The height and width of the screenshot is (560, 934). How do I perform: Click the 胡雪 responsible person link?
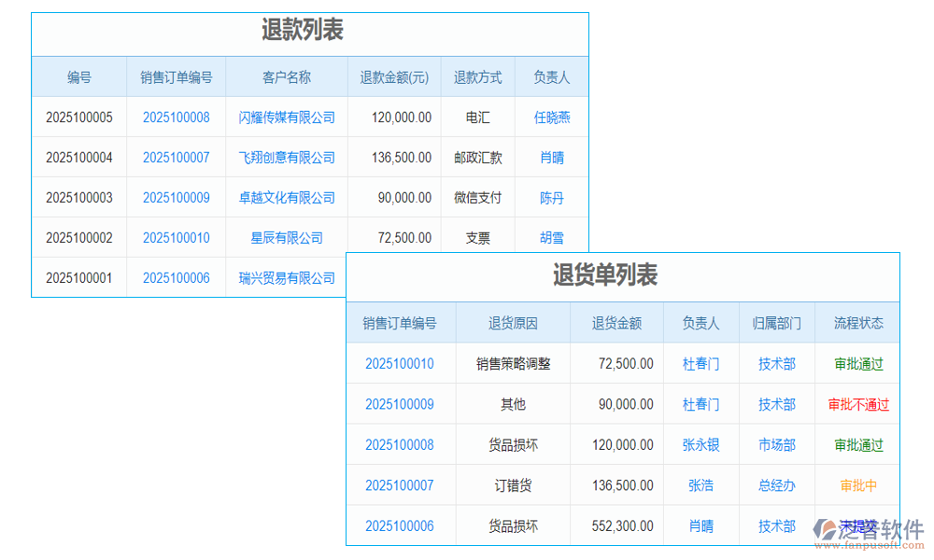551,237
